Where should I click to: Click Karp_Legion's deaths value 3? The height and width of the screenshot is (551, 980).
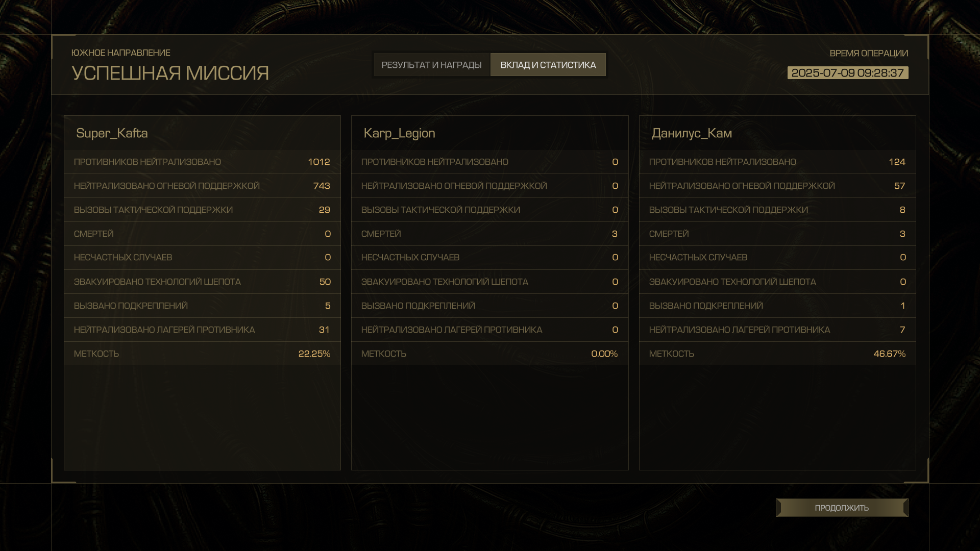615,234
